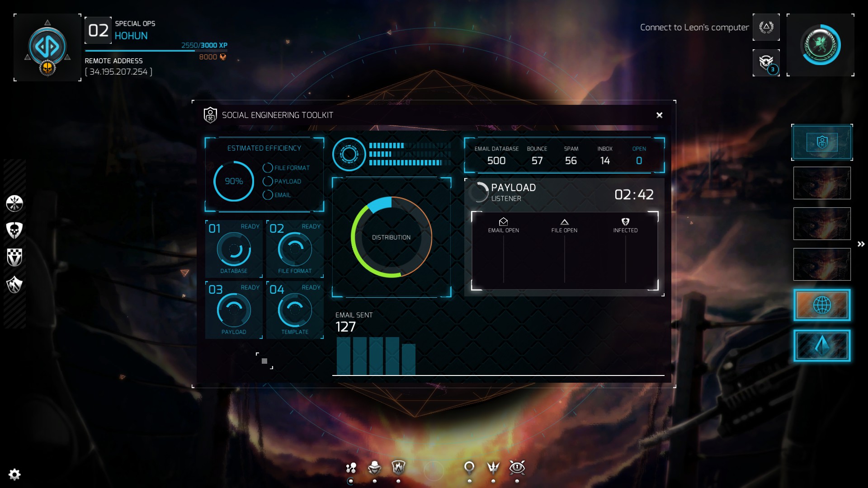Toggle the Payload efficiency radio

(268, 181)
